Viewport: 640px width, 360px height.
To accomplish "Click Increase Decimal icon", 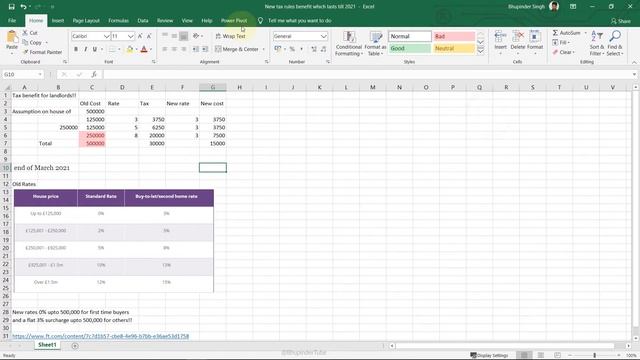I will coord(314,49).
